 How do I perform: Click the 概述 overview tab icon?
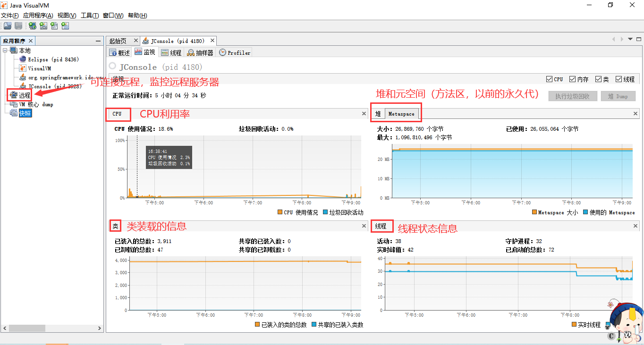point(113,52)
